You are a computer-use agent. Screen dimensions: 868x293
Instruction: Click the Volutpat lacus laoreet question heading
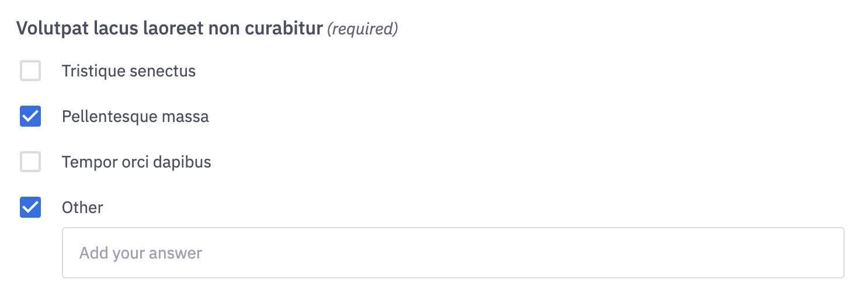pyautogui.click(x=169, y=29)
